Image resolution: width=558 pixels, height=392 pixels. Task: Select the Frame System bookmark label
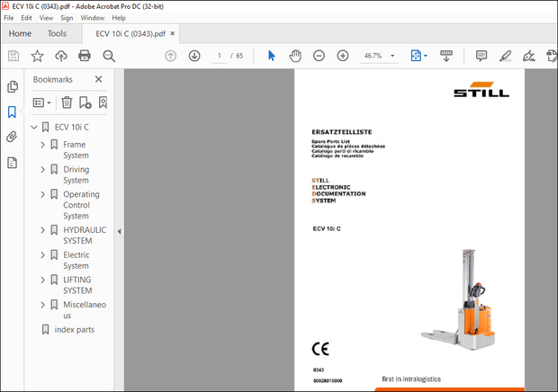[76, 150]
